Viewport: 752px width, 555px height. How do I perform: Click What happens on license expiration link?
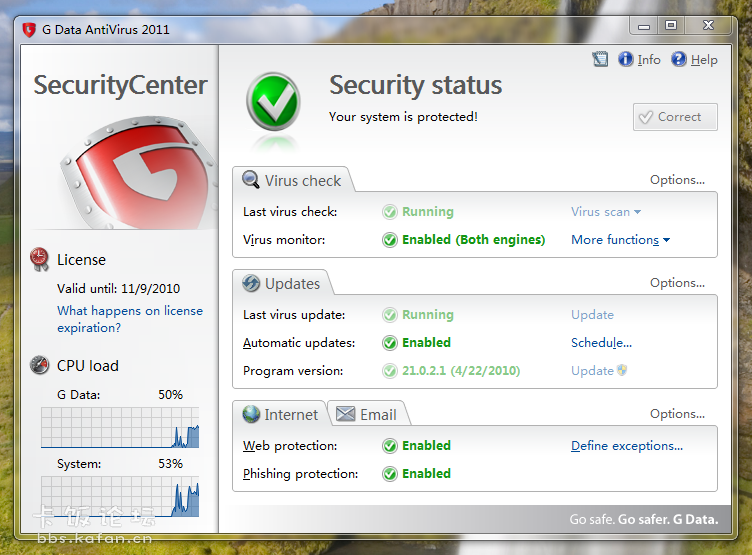click(x=130, y=319)
